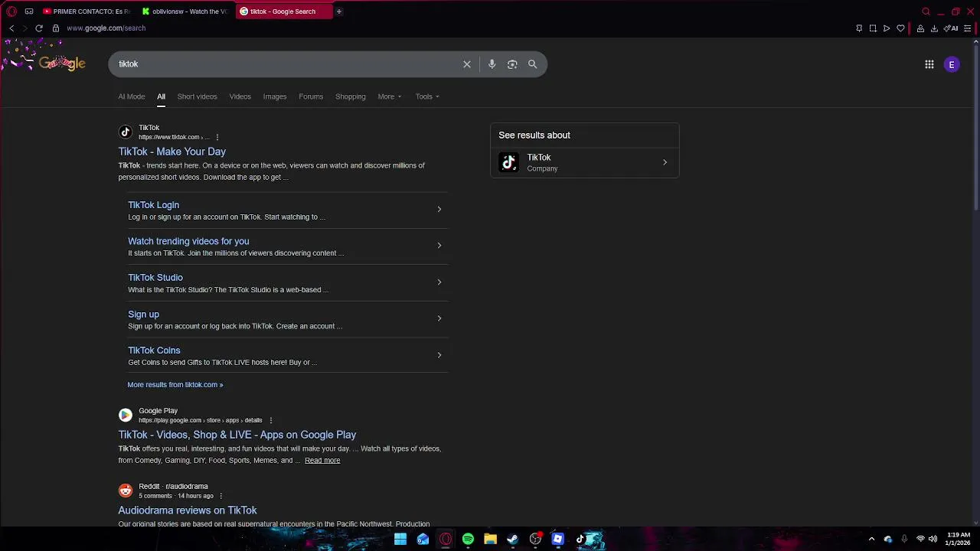Click Read more on Google Play snippet

(322, 461)
